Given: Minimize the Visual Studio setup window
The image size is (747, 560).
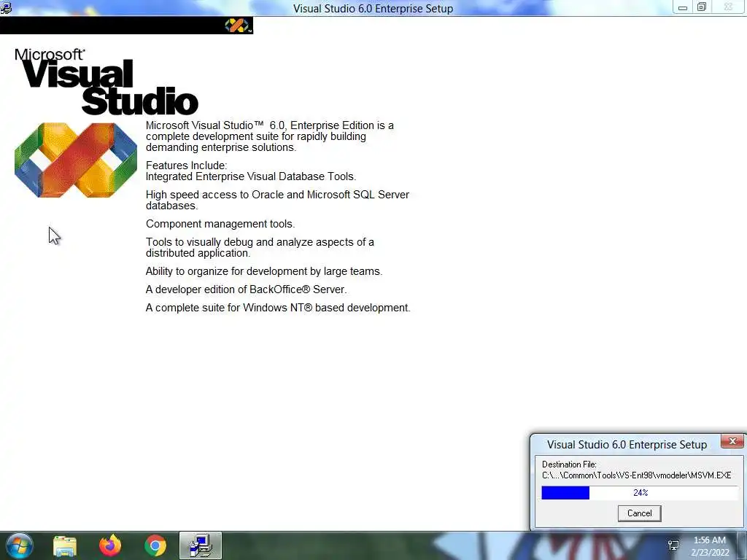Looking at the screenshot, I should coord(683,7).
